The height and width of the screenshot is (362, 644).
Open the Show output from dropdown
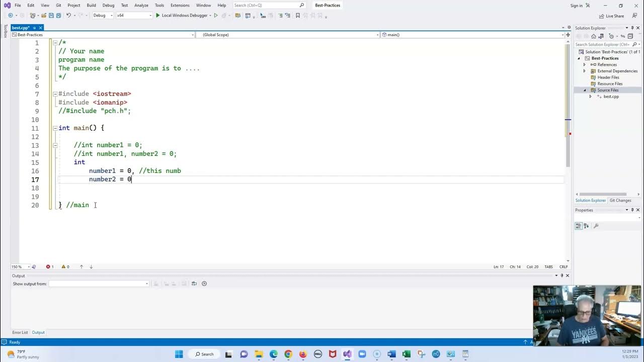(99, 284)
